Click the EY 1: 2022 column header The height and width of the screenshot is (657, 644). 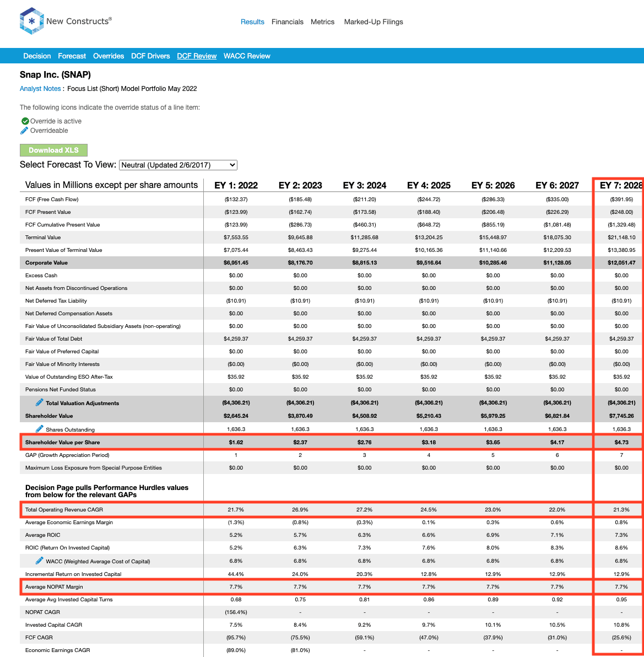(236, 185)
